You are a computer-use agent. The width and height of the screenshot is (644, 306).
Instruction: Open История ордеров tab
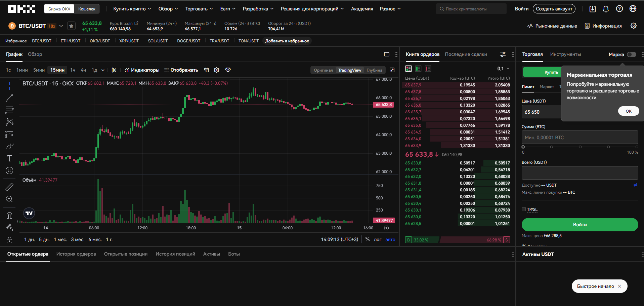coord(76,254)
